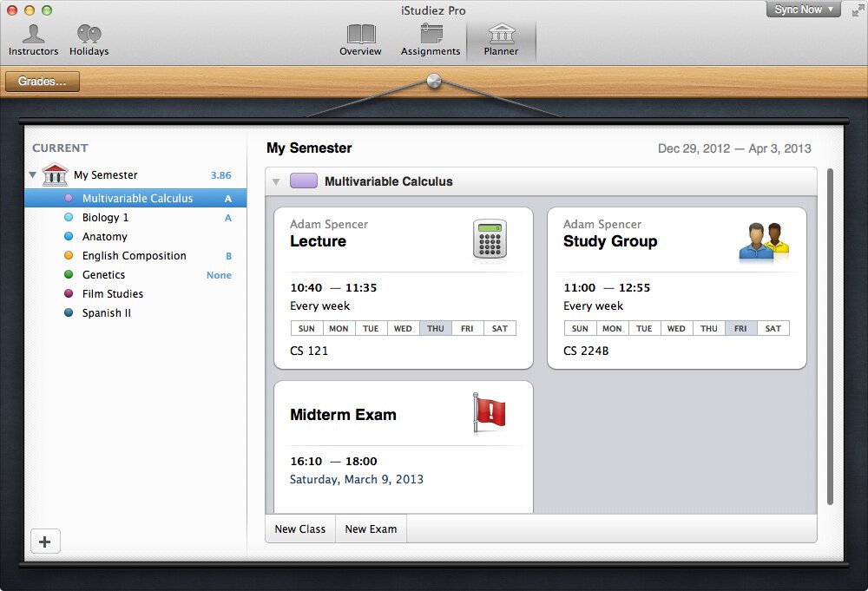Screen dimensions: 868x591
Task: Open the Study Group card title
Action: 610,241
